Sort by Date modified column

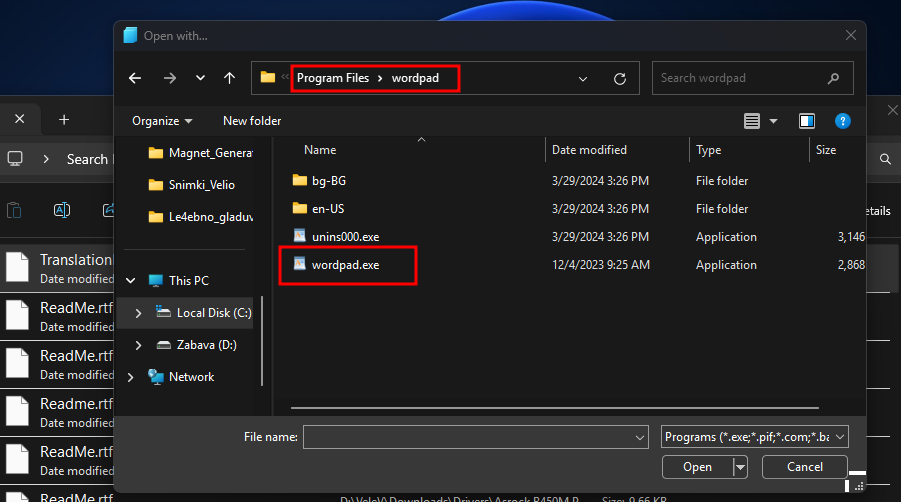(589, 150)
